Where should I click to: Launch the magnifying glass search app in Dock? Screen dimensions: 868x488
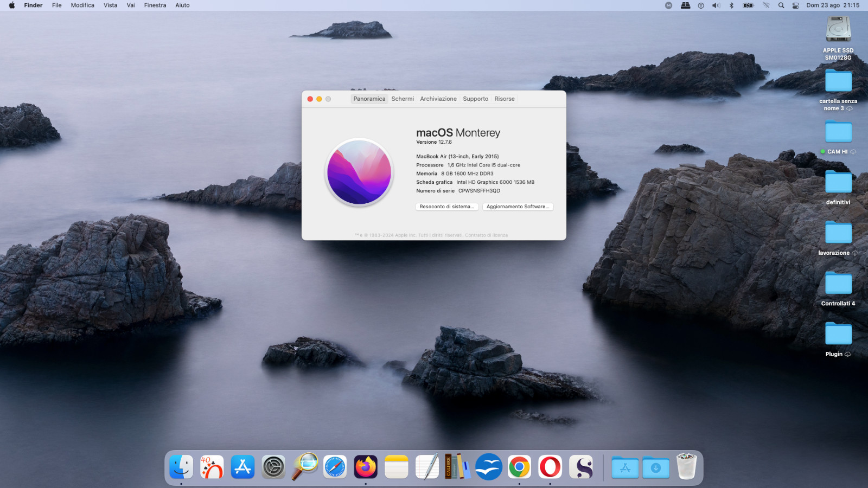pos(304,467)
